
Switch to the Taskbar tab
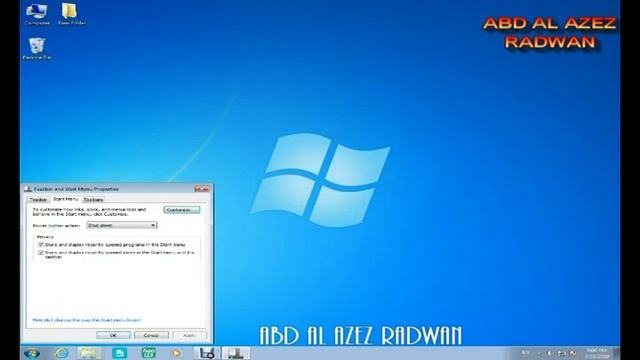click(x=38, y=200)
